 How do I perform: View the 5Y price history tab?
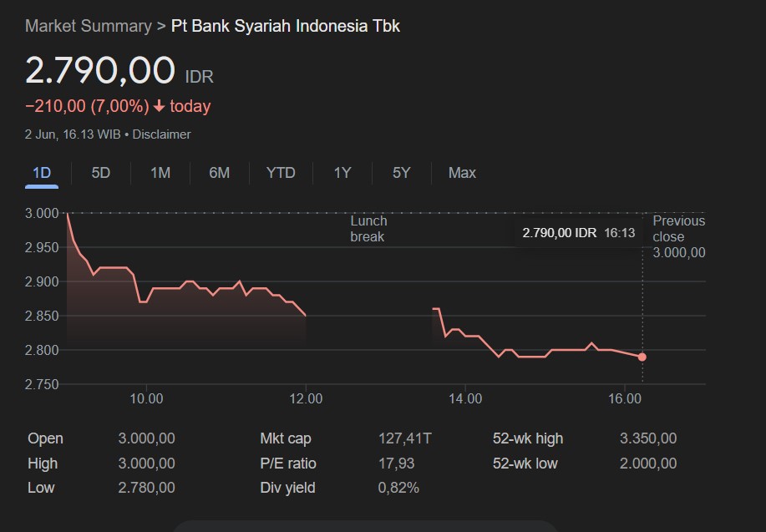click(x=402, y=173)
